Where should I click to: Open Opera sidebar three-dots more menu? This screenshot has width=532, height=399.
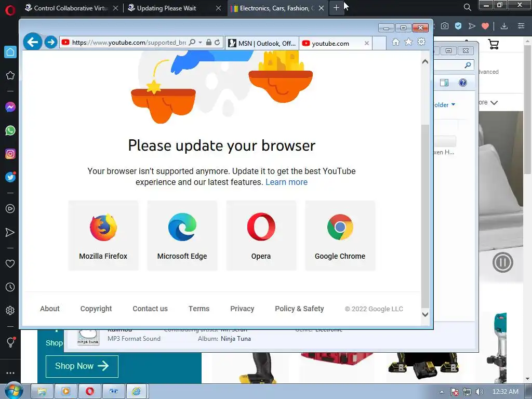[10, 373]
